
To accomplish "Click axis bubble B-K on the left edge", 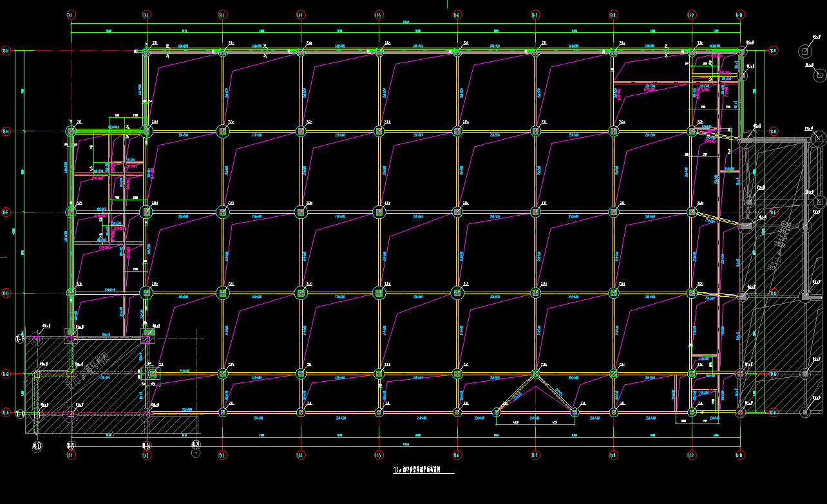I will click(x=6, y=50).
